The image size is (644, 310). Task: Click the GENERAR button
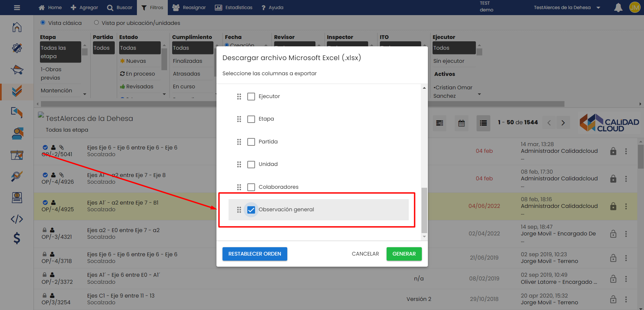tap(404, 254)
